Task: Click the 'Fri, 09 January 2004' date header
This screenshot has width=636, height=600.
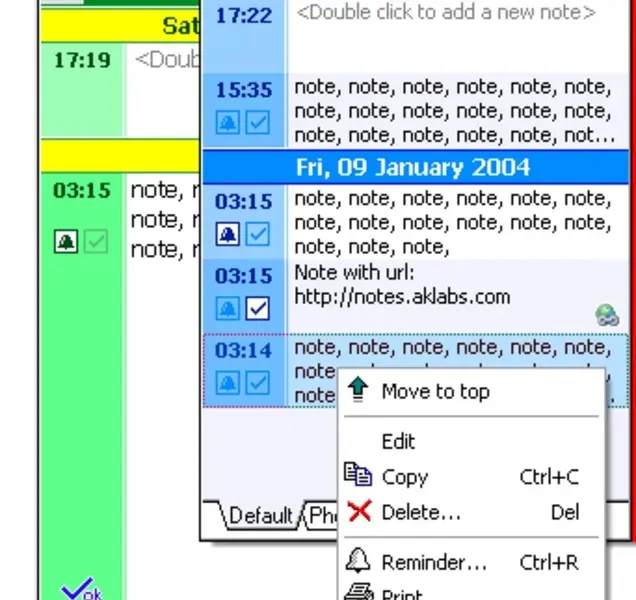Action: [415, 167]
